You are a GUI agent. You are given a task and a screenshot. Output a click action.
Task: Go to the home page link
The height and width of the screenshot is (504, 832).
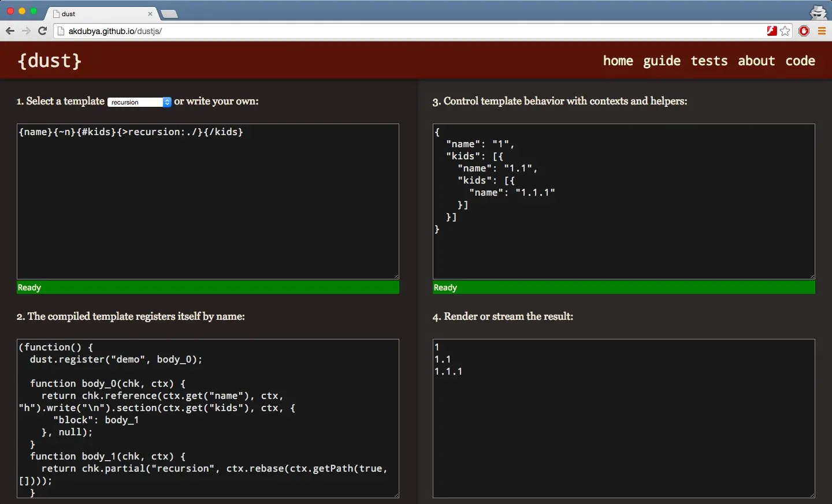(618, 61)
